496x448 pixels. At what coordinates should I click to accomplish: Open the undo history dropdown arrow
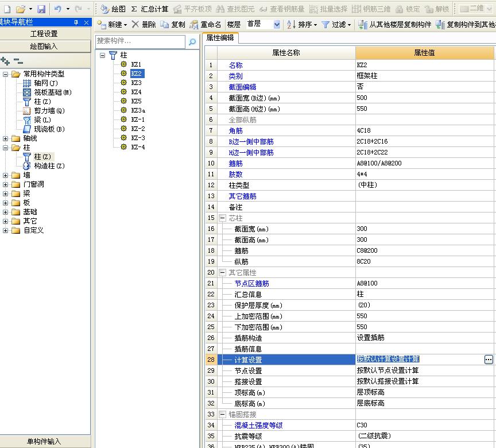(x=68, y=9)
